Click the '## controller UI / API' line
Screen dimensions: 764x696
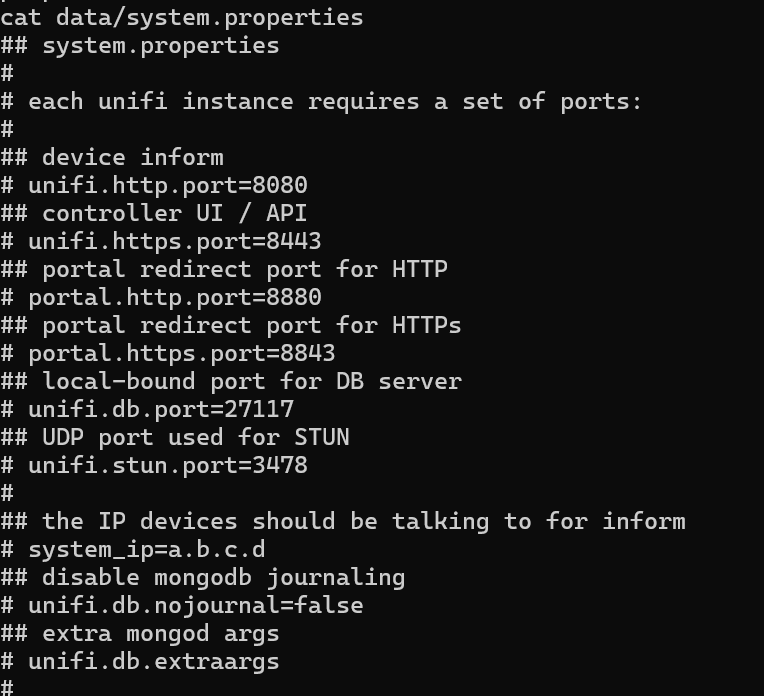click(154, 213)
